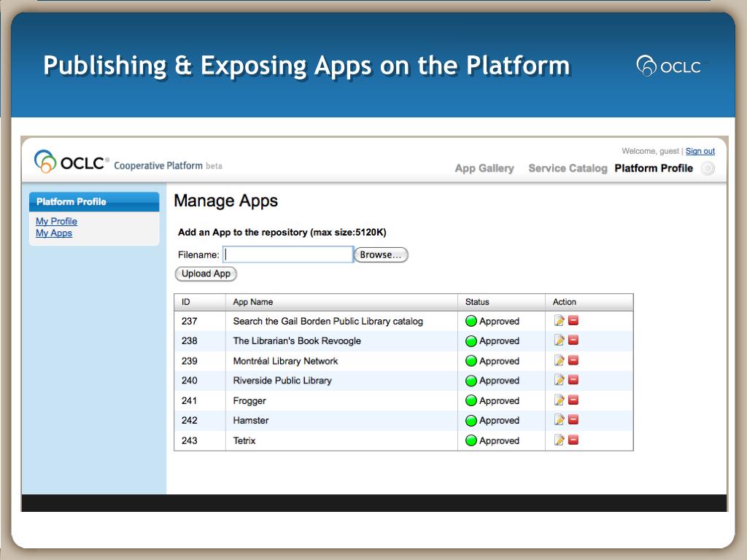
Task: Edit The Librarian's Book Revoogle app
Action: (560, 340)
